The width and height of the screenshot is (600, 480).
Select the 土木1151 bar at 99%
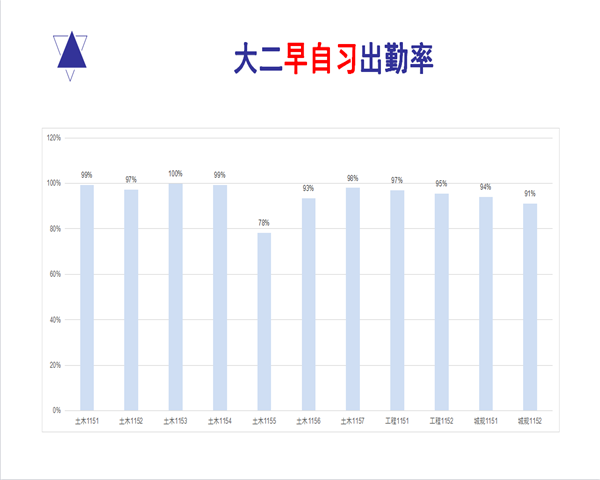coord(87,298)
